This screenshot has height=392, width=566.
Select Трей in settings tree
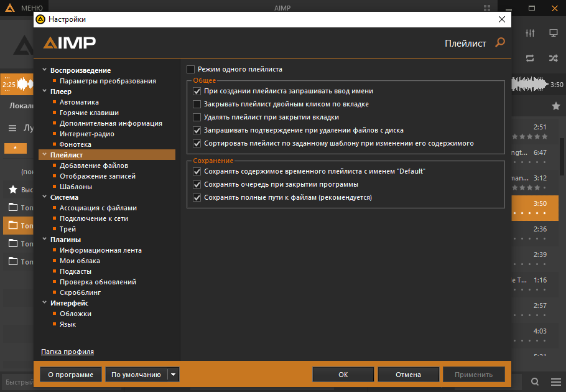(68, 229)
